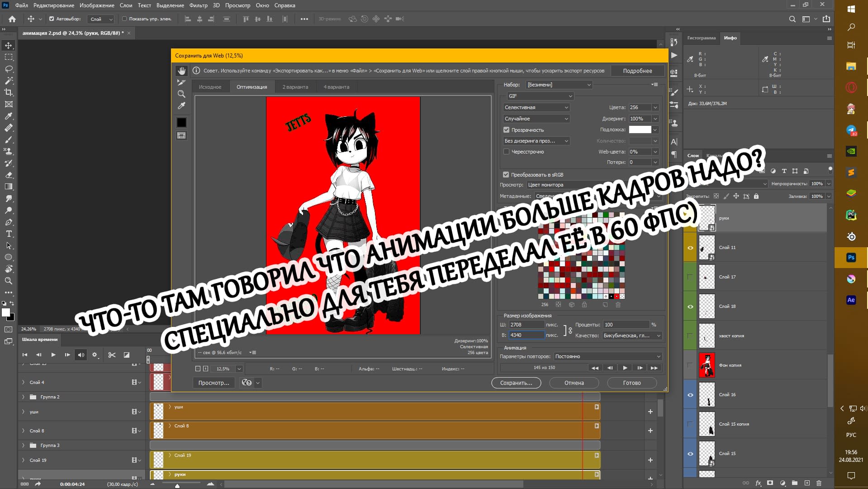Click the Подробнее button
This screenshot has width=868, height=489.
pyautogui.click(x=637, y=71)
